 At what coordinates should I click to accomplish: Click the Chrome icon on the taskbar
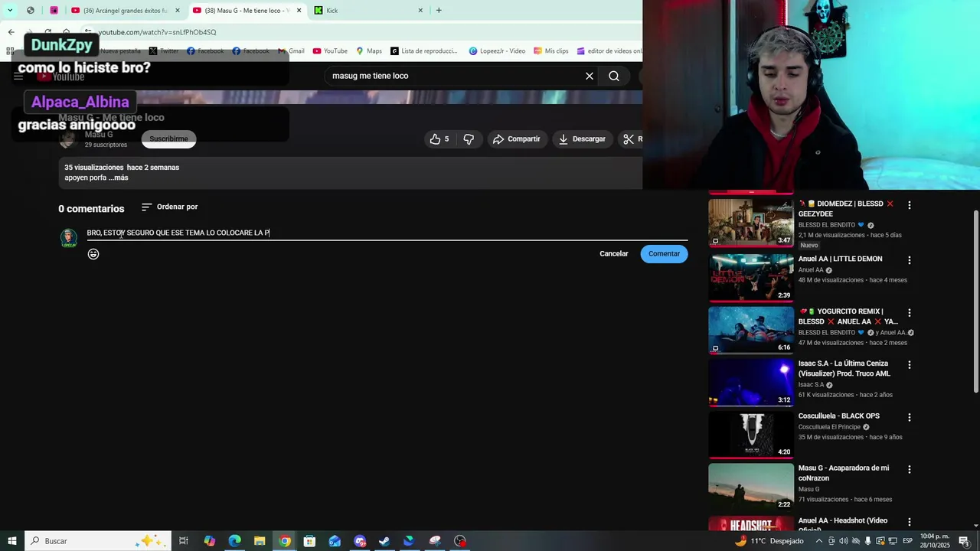coord(285,541)
